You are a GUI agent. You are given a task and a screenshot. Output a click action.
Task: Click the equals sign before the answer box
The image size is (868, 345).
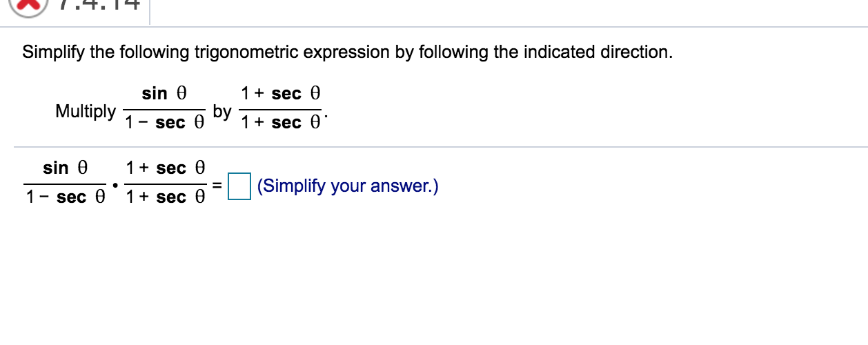pos(217,186)
